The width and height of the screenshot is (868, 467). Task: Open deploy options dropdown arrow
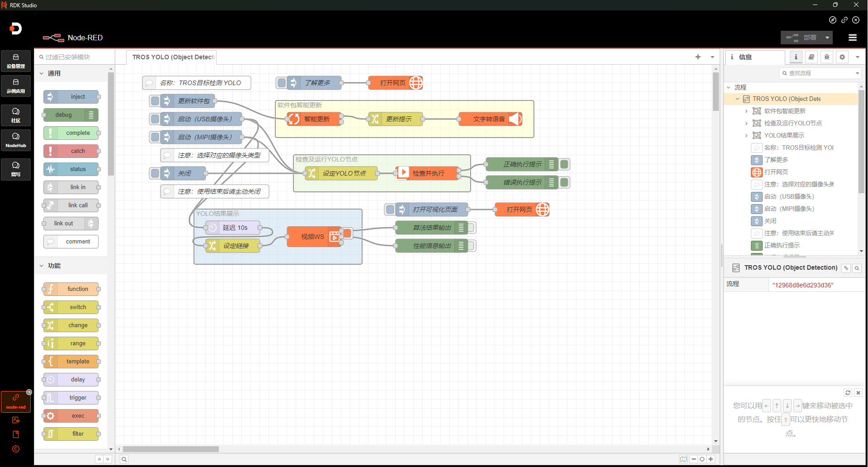point(827,38)
